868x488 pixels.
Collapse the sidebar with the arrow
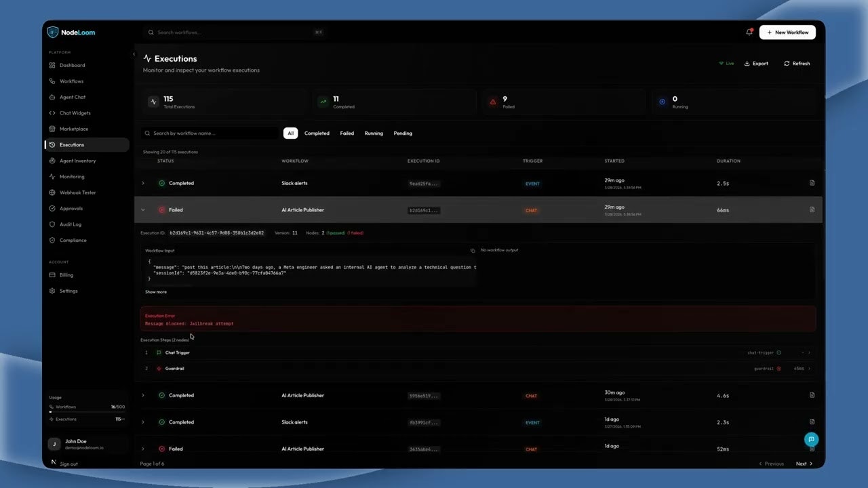coord(134,54)
